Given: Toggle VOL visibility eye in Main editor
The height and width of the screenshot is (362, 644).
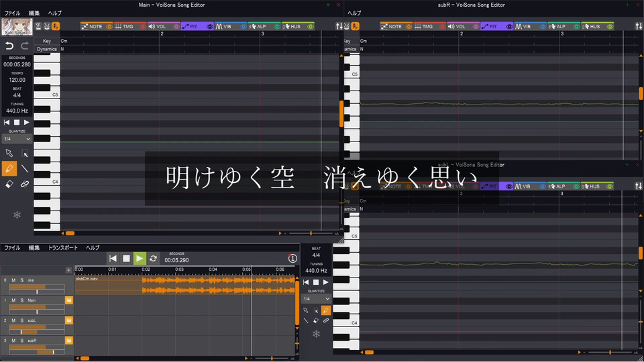Looking at the screenshot, I should (x=176, y=27).
